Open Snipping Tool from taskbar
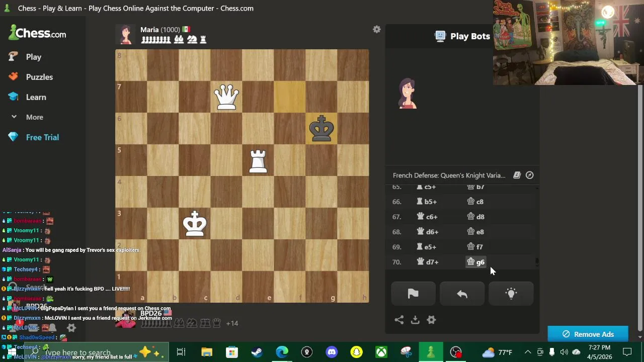The height and width of the screenshot is (362, 644). pos(406,352)
